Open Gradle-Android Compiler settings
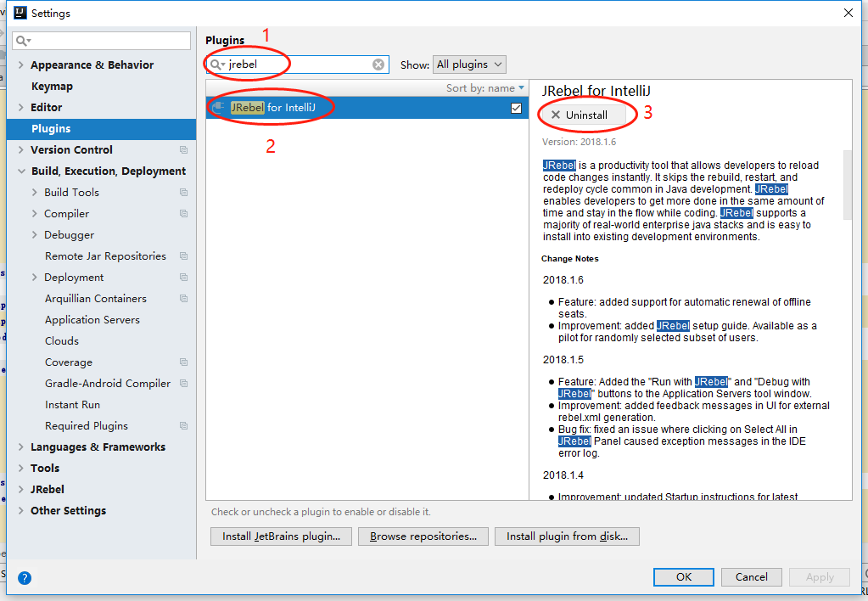The height and width of the screenshot is (601, 868). 108,384
